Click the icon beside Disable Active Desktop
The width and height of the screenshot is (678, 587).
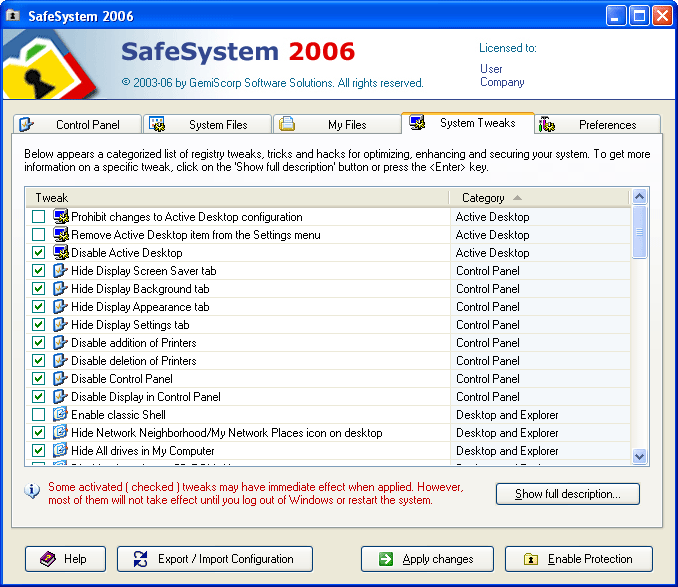coord(61,252)
